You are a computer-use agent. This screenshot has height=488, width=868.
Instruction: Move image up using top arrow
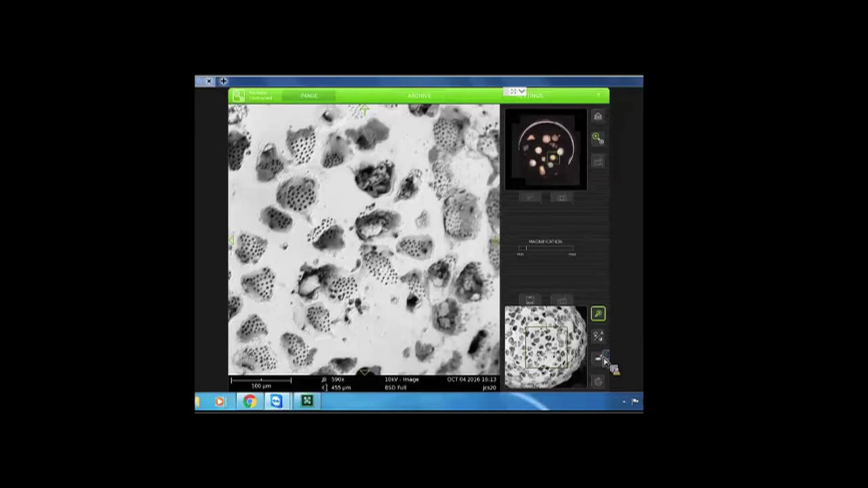pyautogui.click(x=364, y=109)
